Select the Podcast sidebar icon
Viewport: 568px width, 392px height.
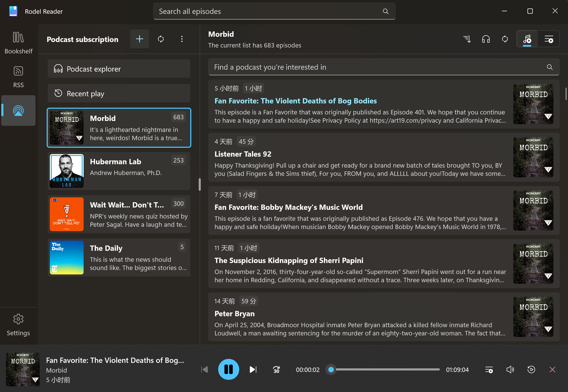(18, 111)
